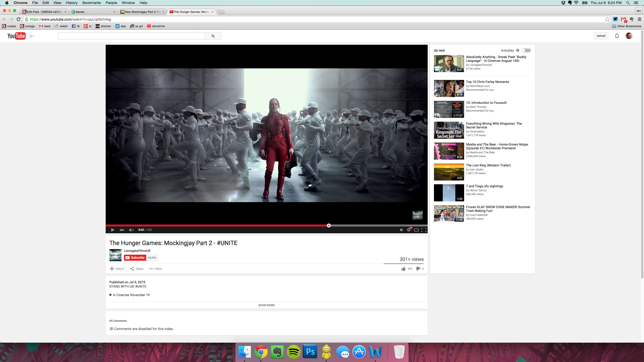The width and height of the screenshot is (644, 362).
Task: Open Chrome hamburger menu
Action: tap(639, 19)
